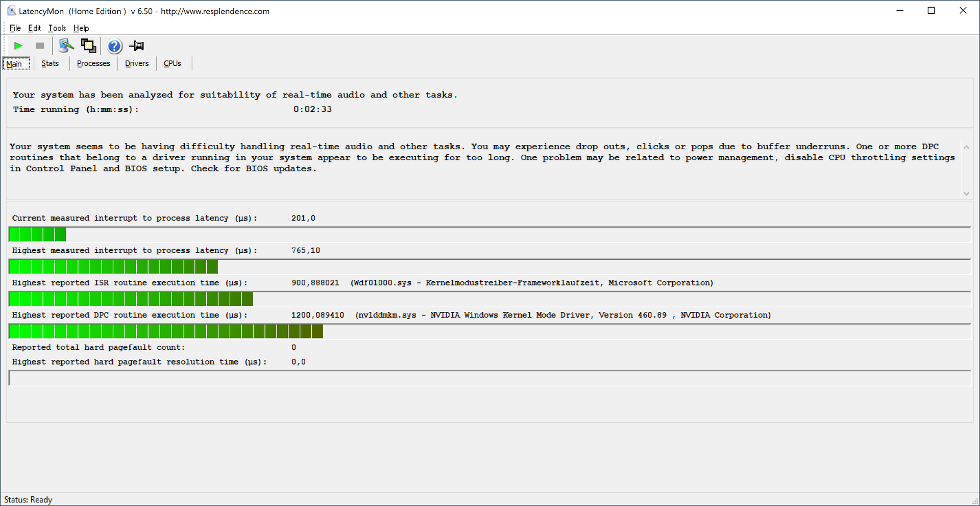
Task: Click the DPC value 1200,089410
Action: click(317, 315)
